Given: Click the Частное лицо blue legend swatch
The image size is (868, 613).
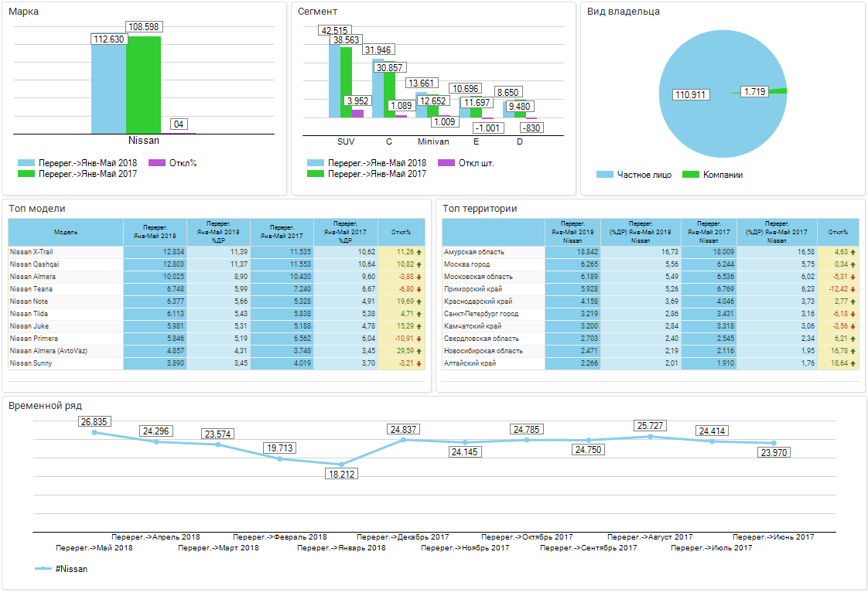Looking at the screenshot, I should click(605, 175).
